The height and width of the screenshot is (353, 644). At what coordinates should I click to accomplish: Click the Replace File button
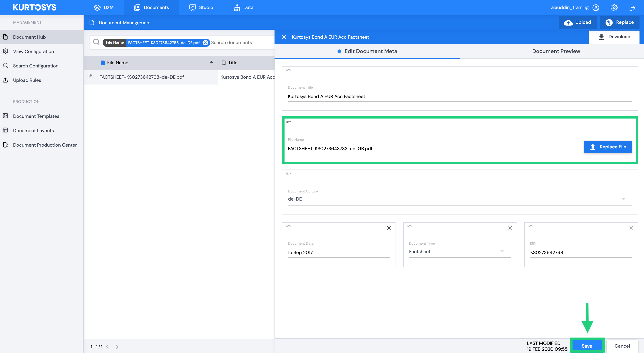pos(608,147)
